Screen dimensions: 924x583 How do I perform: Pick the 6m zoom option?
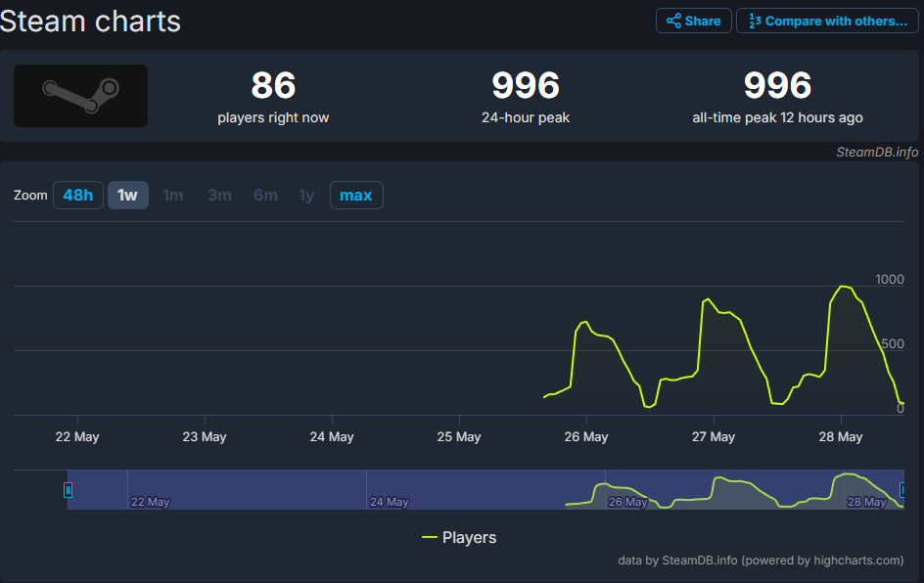[265, 196]
